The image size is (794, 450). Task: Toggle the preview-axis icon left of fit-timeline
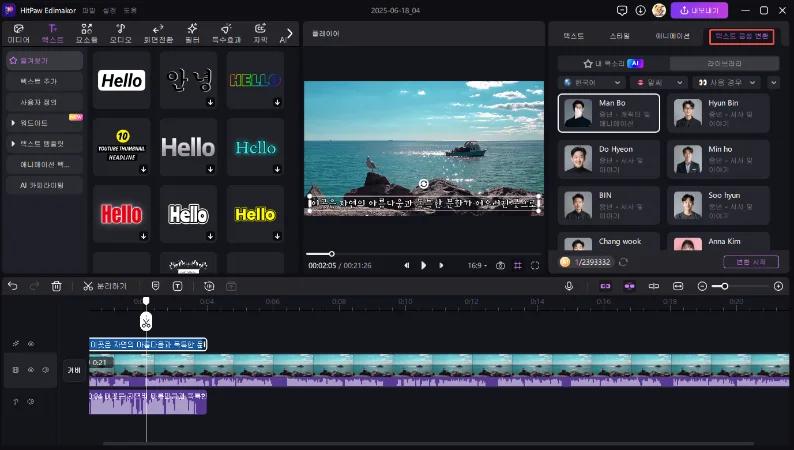[654, 286]
